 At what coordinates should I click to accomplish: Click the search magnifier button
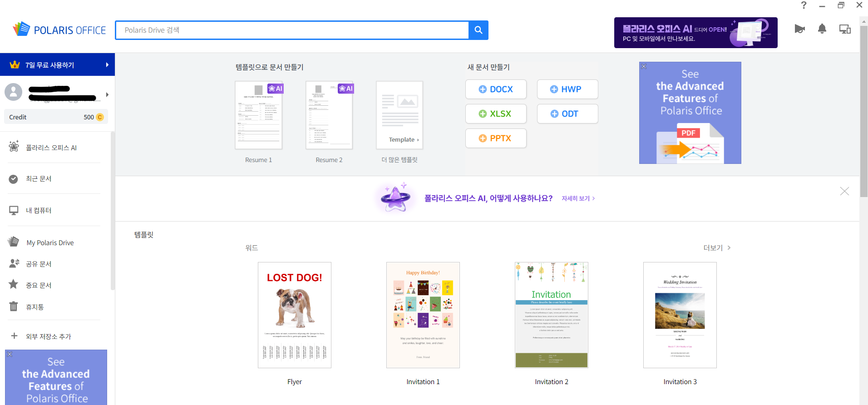pyautogui.click(x=478, y=30)
